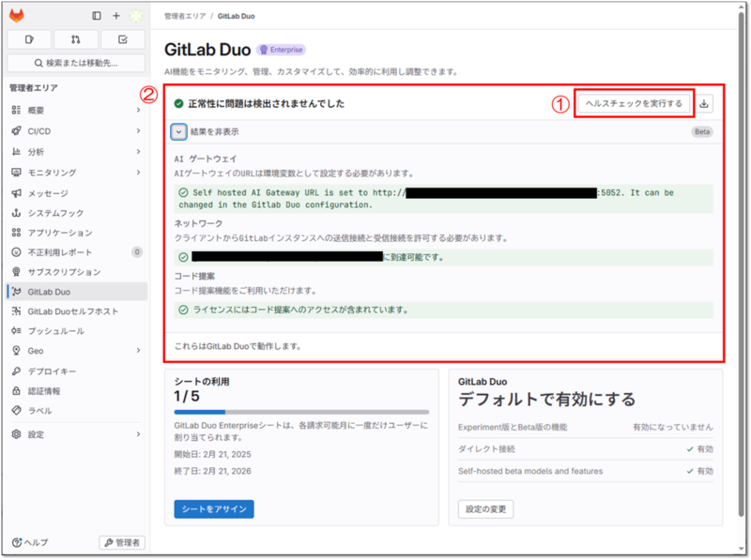Open 分析 admin menu item
This screenshot has width=751, height=560.
pos(77,152)
